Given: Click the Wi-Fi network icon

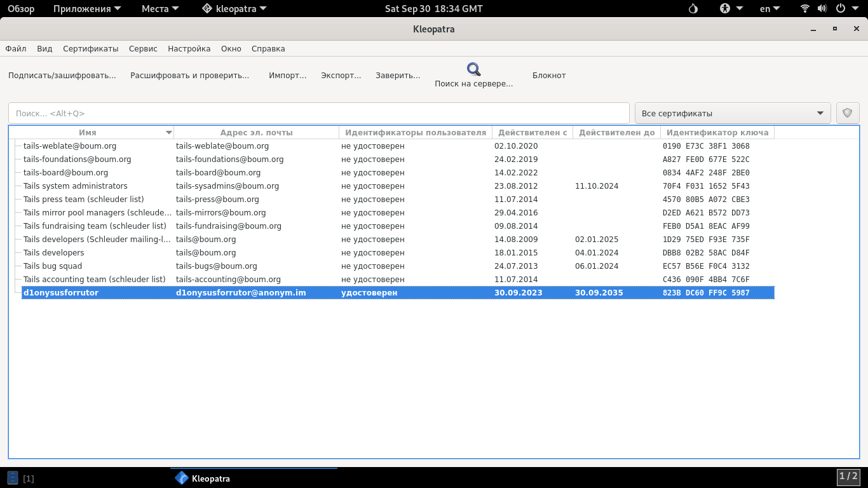Looking at the screenshot, I should pos(805,9).
